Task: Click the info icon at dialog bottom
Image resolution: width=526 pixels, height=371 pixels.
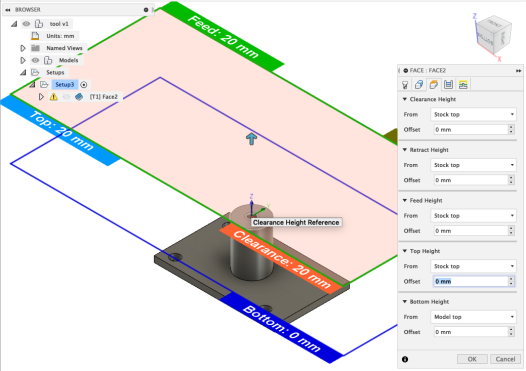Action: coord(405,359)
